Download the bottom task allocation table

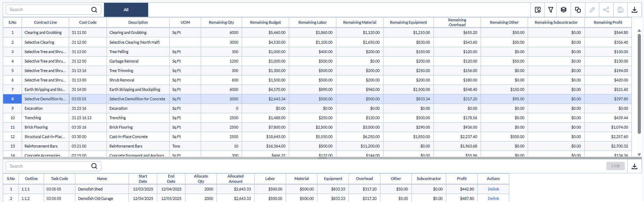[635, 166]
